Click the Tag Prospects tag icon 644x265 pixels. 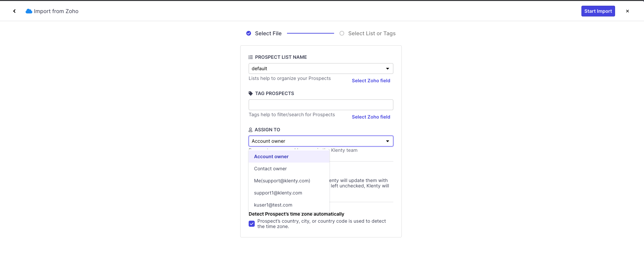[x=251, y=93]
